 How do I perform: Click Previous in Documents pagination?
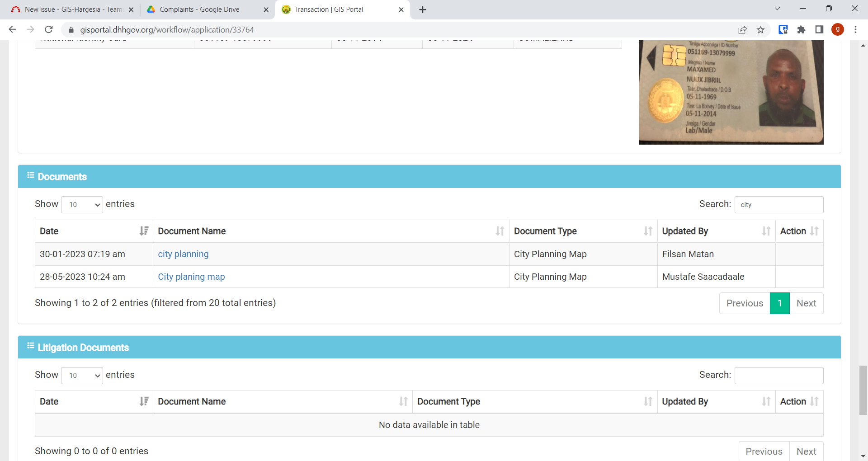pyautogui.click(x=745, y=303)
